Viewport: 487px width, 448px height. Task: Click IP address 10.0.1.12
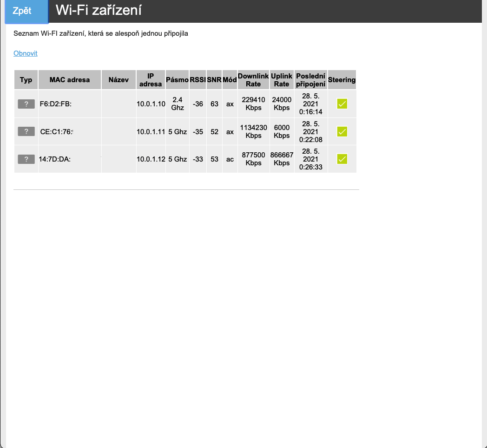click(151, 159)
